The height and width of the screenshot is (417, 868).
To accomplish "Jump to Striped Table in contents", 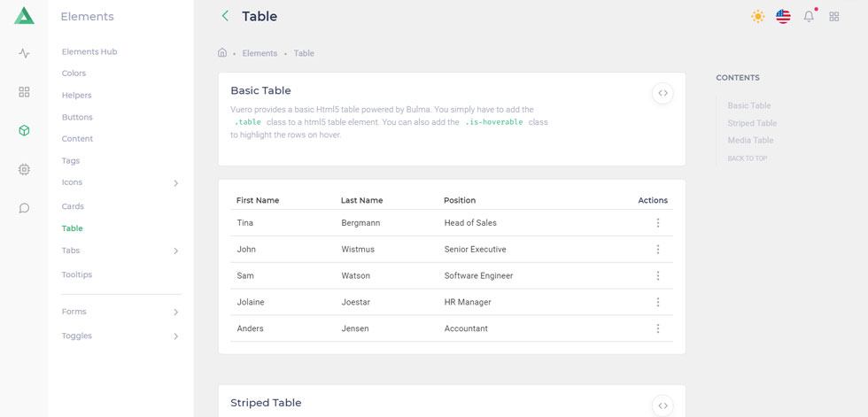I will (x=752, y=123).
